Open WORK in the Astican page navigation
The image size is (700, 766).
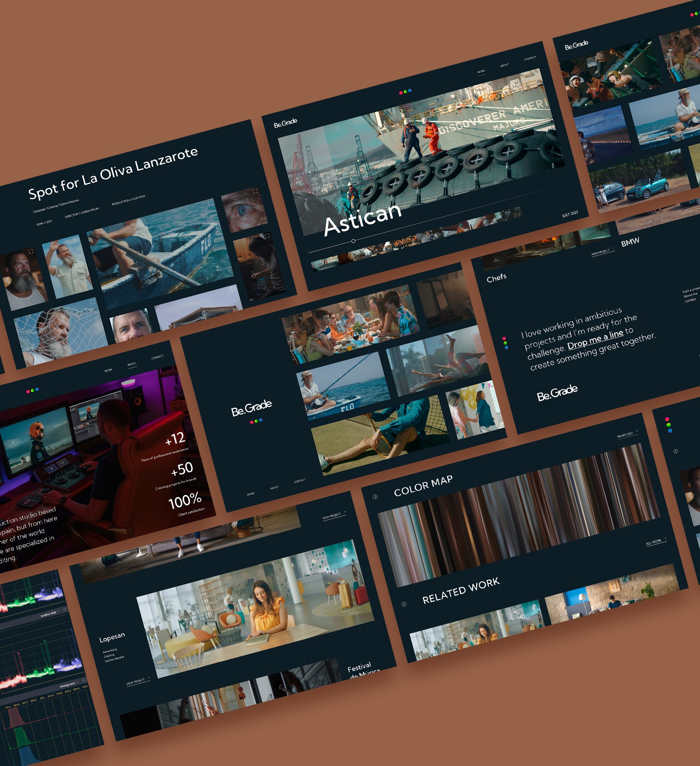coord(481,71)
